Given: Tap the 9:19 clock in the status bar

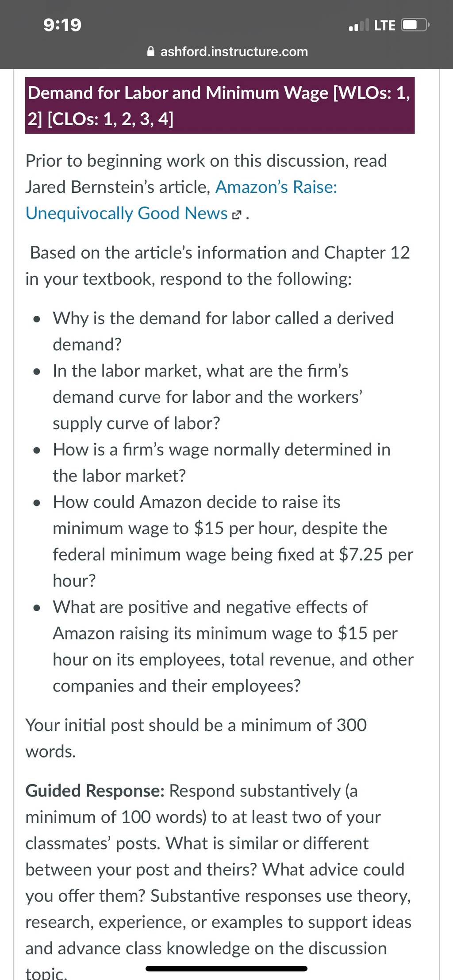Looking at the screenshot, I should coord(62,25).
